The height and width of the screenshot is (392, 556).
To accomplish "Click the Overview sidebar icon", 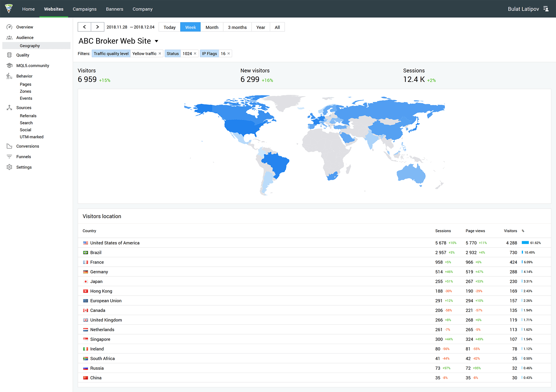I will click(x=9, y=27).
